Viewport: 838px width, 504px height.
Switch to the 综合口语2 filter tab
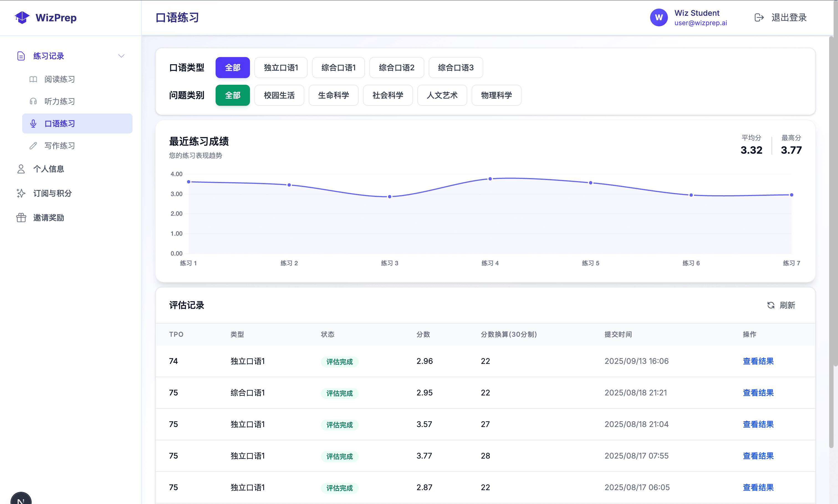[396, 67]
